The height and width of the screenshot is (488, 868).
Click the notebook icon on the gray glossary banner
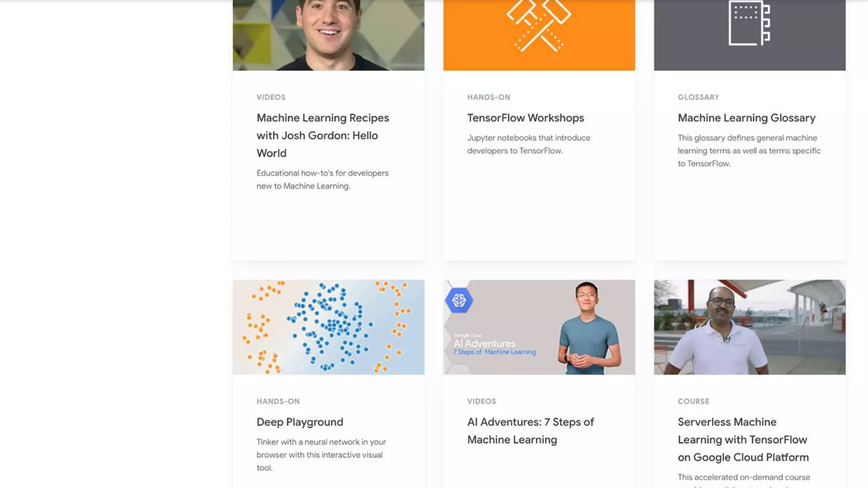click(749, 22)
